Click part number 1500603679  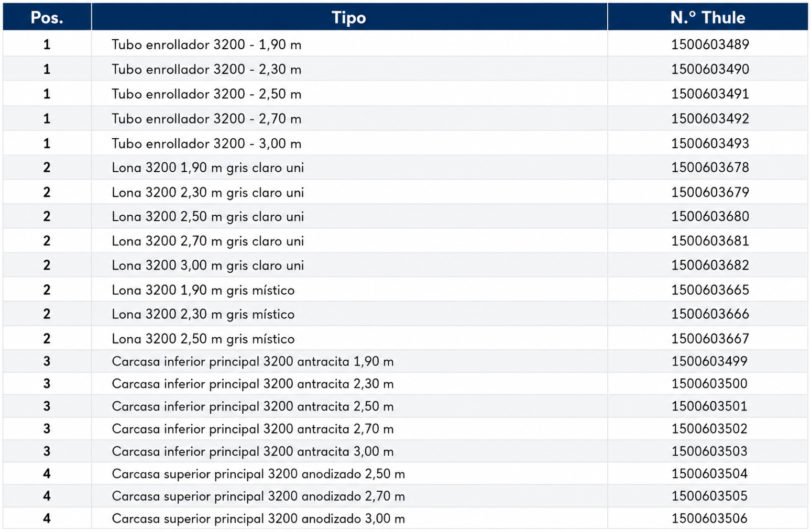coord(710,192)
